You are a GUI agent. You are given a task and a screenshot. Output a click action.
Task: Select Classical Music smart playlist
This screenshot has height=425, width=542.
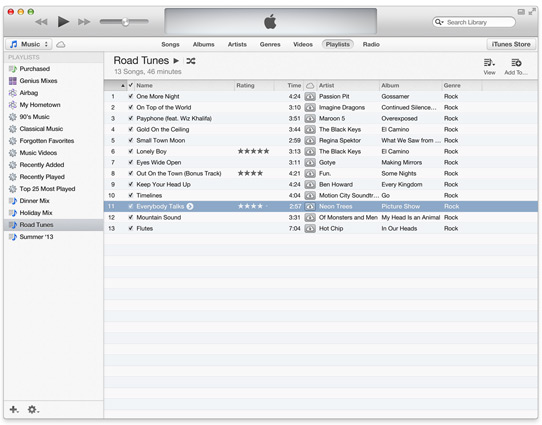(54, 129)
